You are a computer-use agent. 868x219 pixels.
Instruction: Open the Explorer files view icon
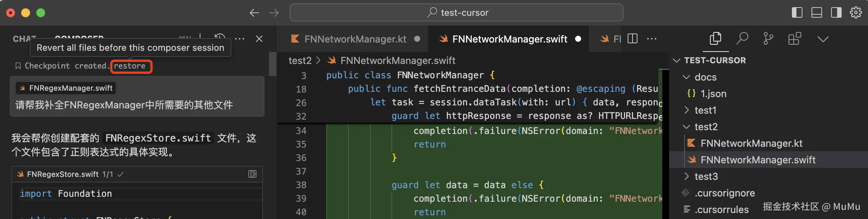point(715,39)
